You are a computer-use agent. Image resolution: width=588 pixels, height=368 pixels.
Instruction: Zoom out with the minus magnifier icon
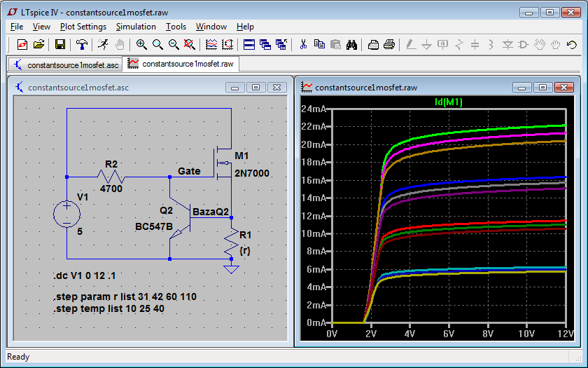174,45
